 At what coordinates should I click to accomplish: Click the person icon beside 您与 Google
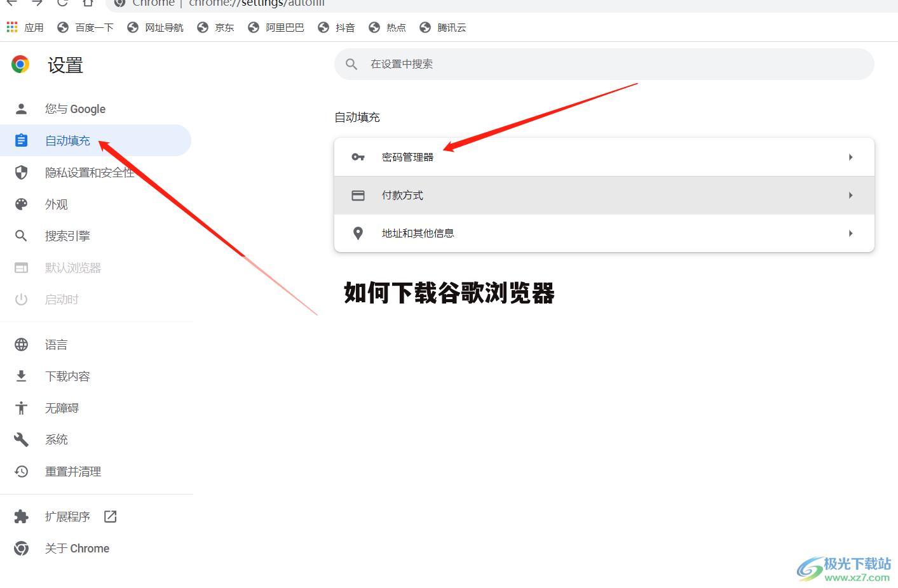point(21,109)
